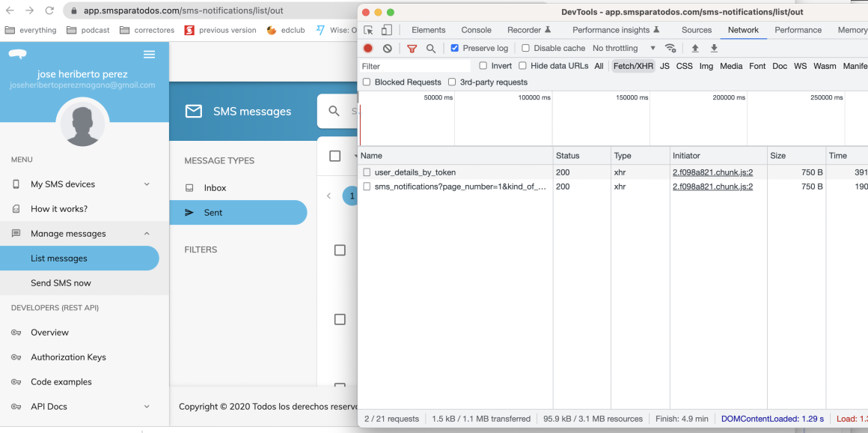This screenshot has width=868, height=433.
Task: Select the Fetch/XHR request filter
Action: pos(633,66)
